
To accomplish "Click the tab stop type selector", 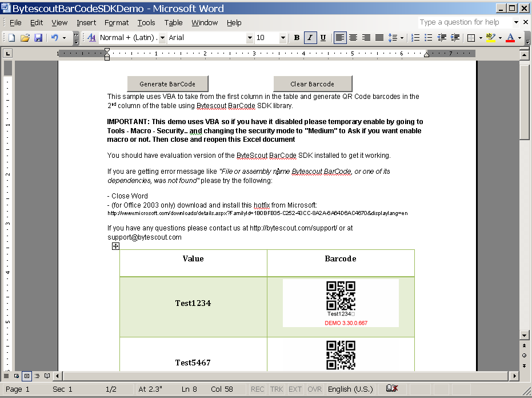I will click(x=7, y=53).
